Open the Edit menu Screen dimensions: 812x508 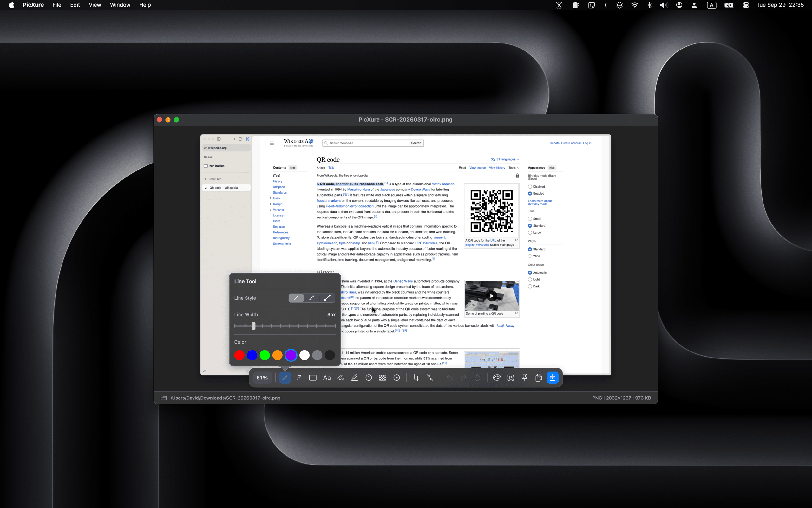tap(75, 5)
